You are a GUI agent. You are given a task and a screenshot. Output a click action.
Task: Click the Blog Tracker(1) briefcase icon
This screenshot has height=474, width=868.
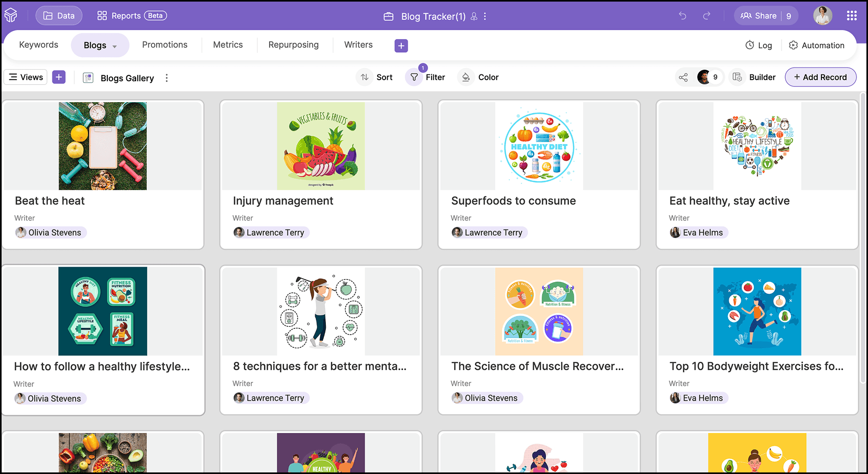pyautogui.click(x=388, y=16)
